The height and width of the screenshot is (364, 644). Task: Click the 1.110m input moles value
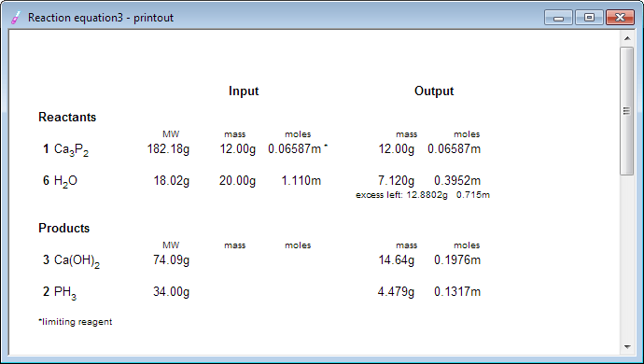click(x=301, y=180)
